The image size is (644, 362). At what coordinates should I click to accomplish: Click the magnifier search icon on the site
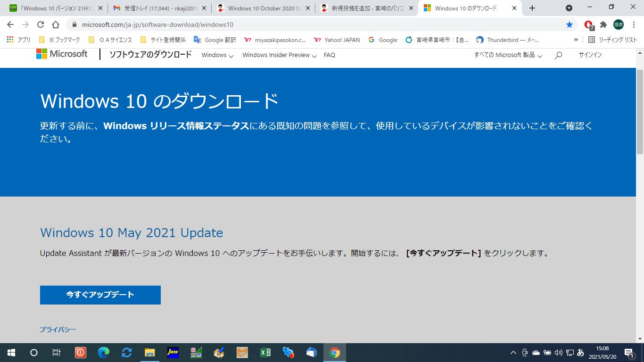pos(558,55)
